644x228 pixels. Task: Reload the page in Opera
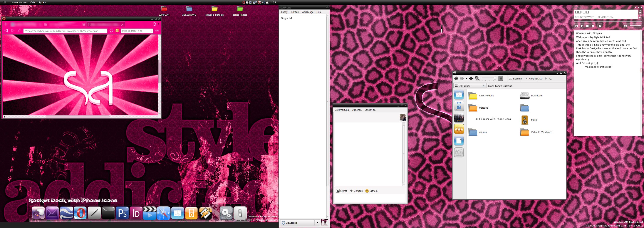pyautogui.click(x=111, y=31)
